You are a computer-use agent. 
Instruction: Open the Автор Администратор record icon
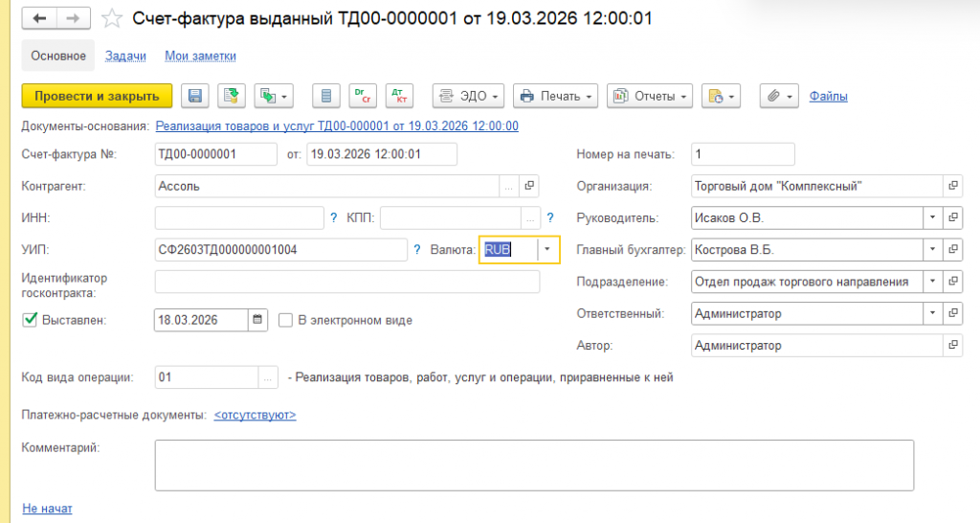point(953,346)
